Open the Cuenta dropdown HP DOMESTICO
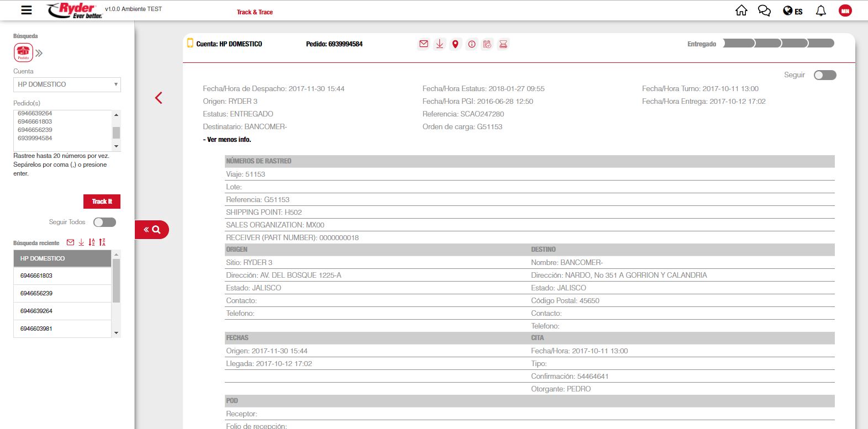The height and width of the screenshot is (429, 868). pos(67,84)
